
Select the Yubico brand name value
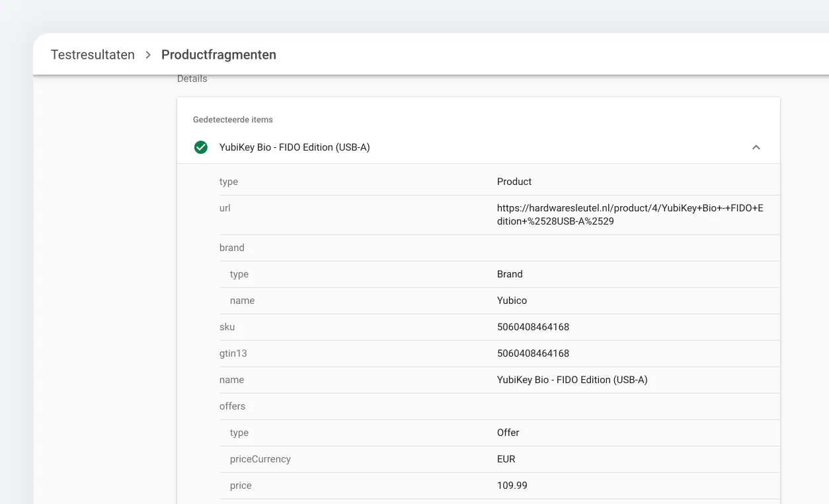pyautogui.click(x=512, y=301)
